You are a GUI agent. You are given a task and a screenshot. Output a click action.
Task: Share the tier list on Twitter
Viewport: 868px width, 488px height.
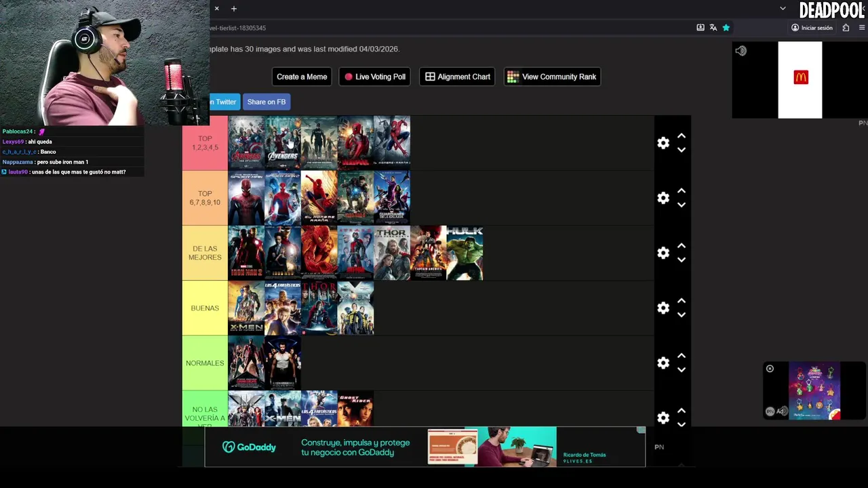coord(224,102)
